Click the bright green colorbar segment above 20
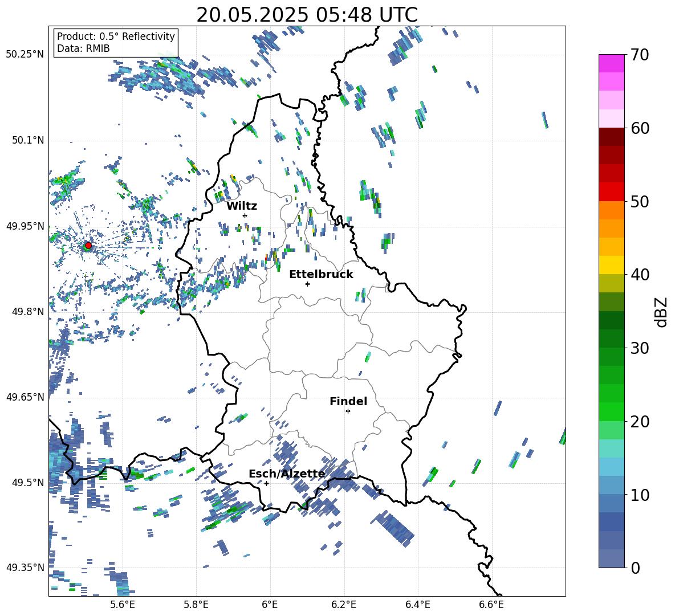Viewport: 675px width, 616px height. point(612,411)
